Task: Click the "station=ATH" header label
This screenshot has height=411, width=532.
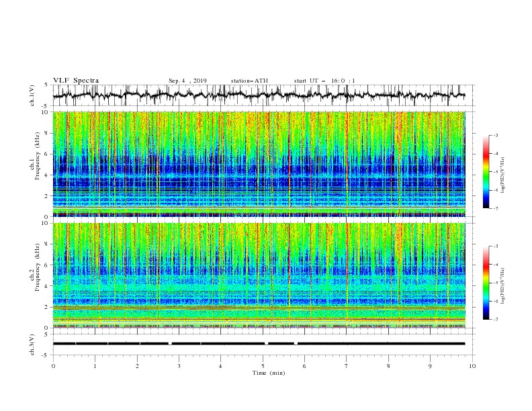Action: (249, 81)
